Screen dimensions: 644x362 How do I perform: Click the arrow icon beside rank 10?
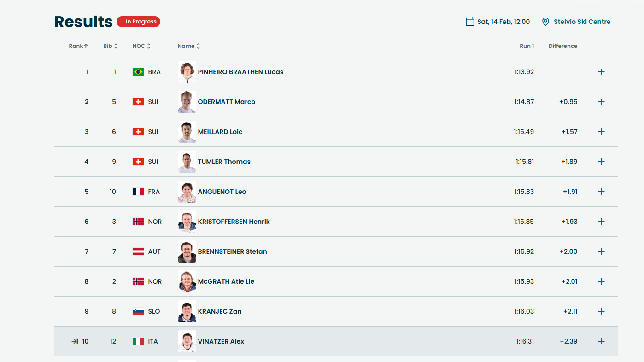75,341
